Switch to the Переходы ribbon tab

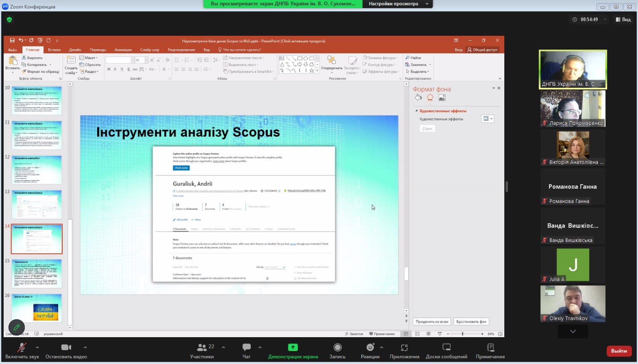(98, 50)
